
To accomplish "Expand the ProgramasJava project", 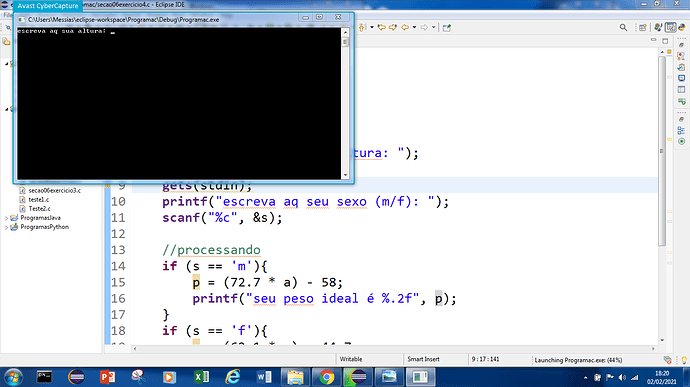I will (x=7, y=218).
